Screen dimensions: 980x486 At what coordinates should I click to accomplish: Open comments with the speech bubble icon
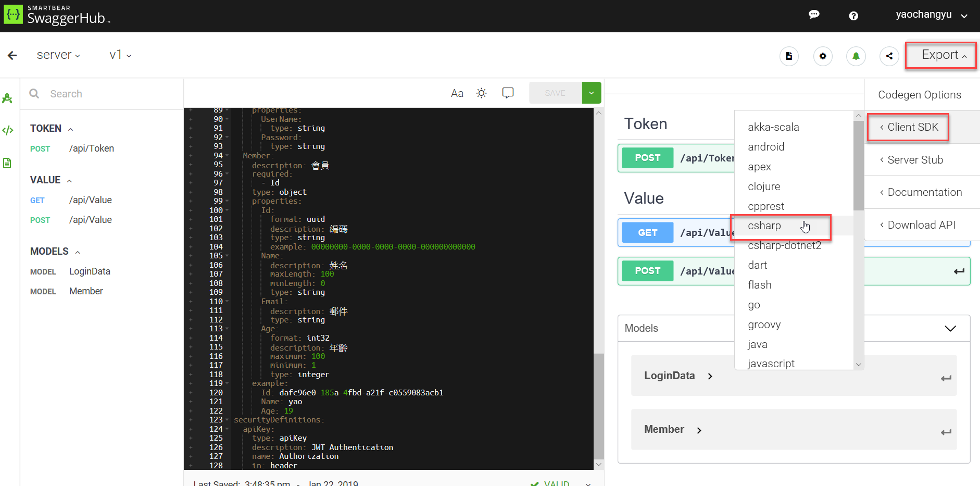coord(815,15)
